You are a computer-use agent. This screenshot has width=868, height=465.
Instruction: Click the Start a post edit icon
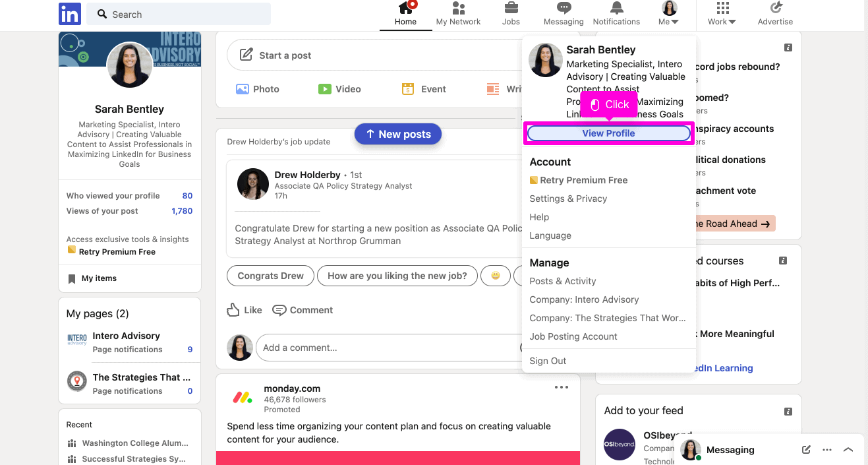[x=246, y=55]
